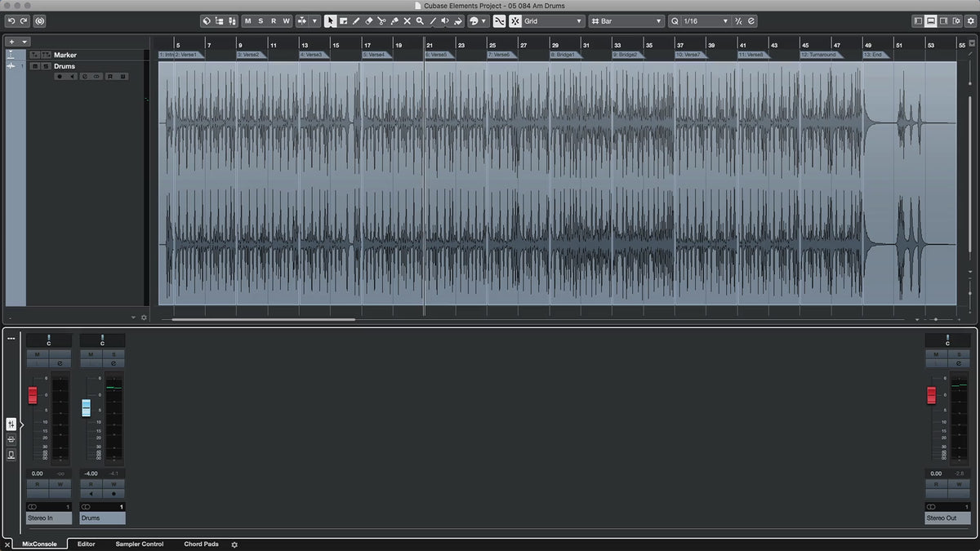The image size is (980, 551).
Task: Open the Sampler Control tab
Action: click(x=140, y=544)
